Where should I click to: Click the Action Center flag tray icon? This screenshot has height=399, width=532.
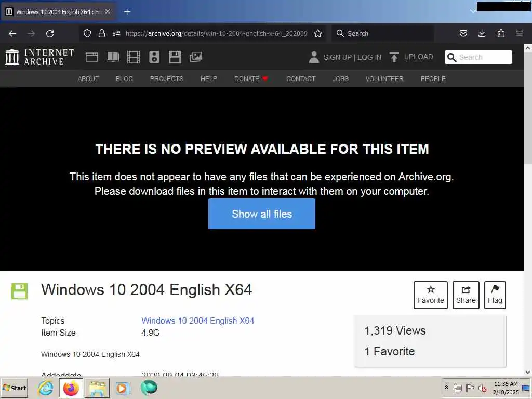click(470, 388)
